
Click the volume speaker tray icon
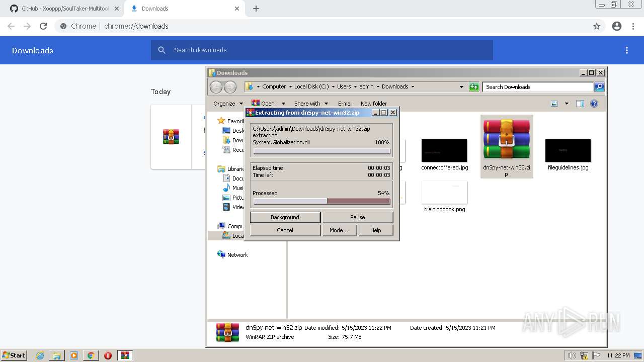click(x=572, y=355)
